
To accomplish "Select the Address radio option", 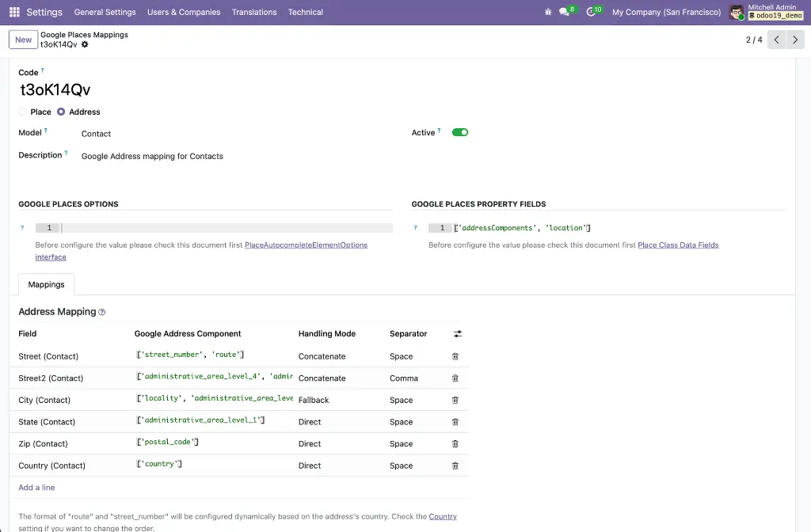I will tap(61, 112).
